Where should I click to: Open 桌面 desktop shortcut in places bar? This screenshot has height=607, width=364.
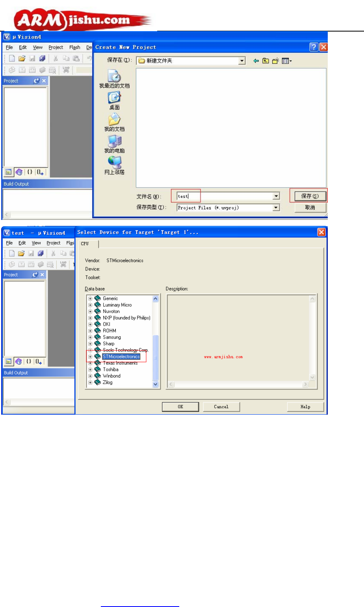click(114, 101)
